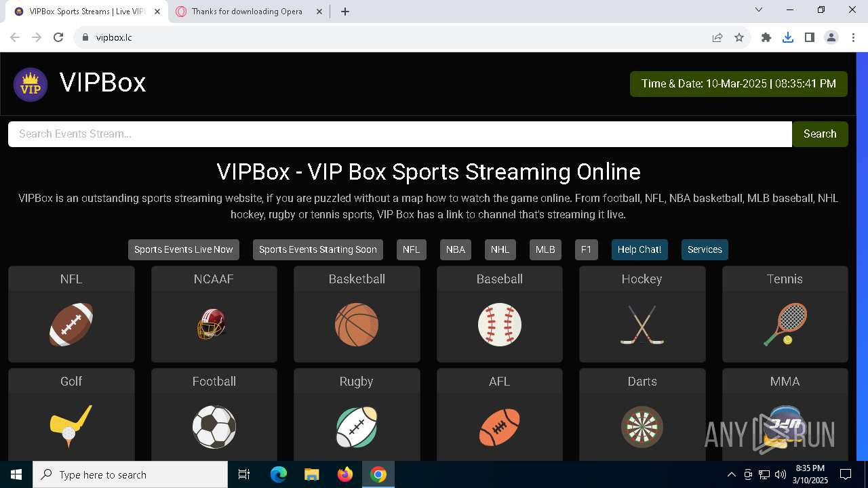Show hidden tray icons chevron
Screen dimensions: 868x488
point(731,474)
